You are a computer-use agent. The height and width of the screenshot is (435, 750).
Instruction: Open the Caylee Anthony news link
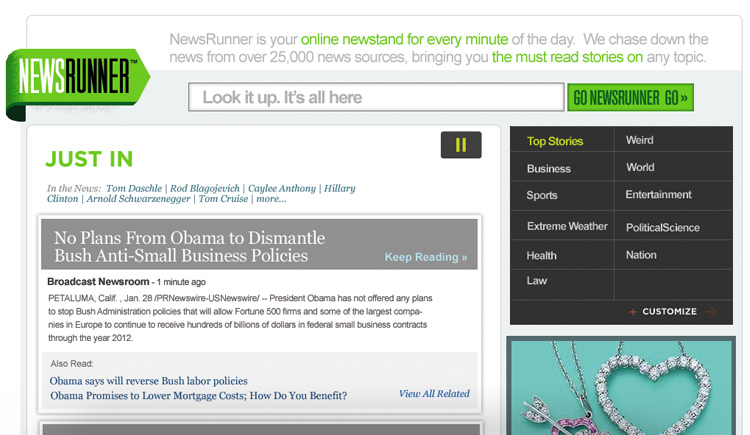coord(282,189)
